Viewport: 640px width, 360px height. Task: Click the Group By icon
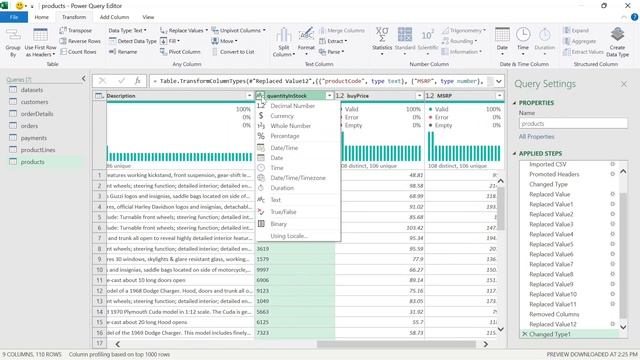13,43
